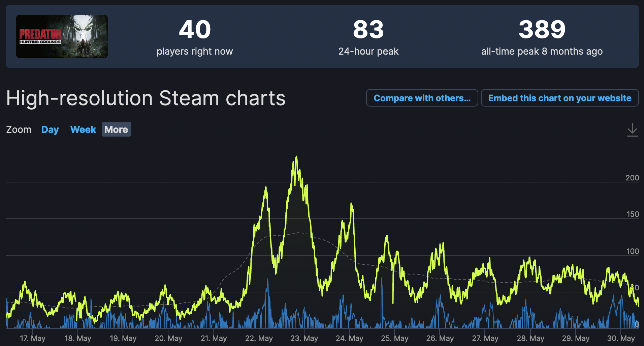The image size is (644, 346).
Task: Click the 26. May axis label
Action: coord(440,338)
